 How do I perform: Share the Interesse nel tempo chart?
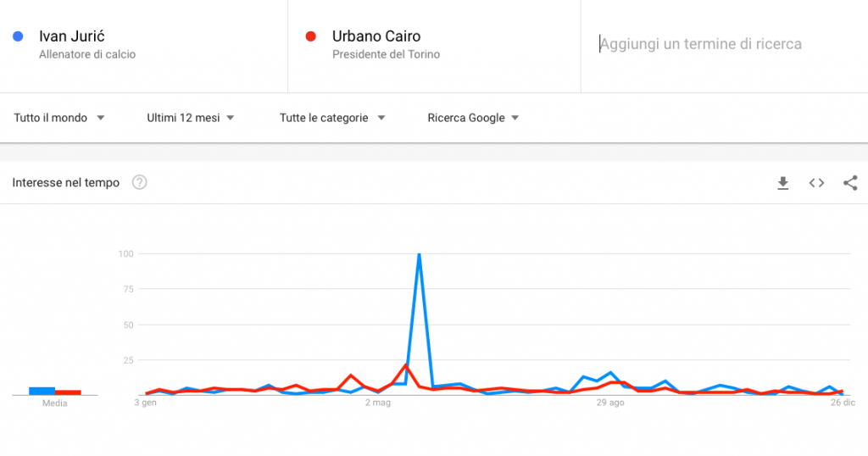pyautogui.click(x=850, y=183)
